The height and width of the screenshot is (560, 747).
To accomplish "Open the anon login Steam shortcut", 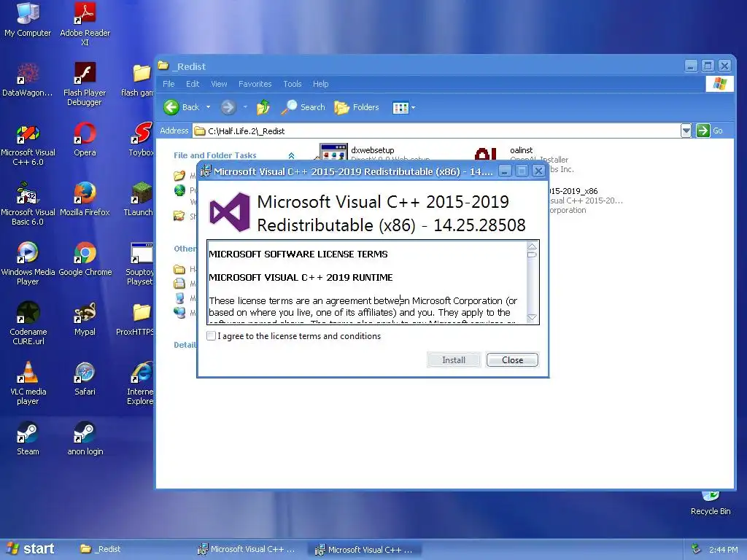I will (85, 439).
